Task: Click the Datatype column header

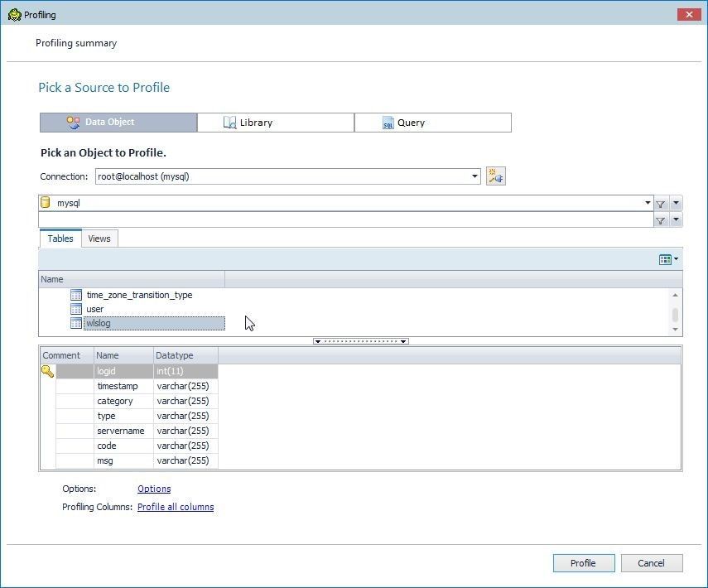Action: point(186,355)
